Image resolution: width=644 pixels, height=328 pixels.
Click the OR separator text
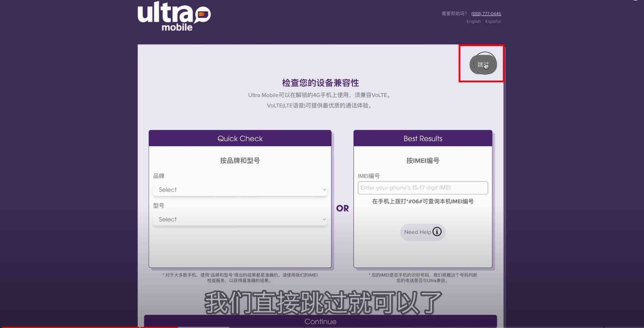click(342, 208)
